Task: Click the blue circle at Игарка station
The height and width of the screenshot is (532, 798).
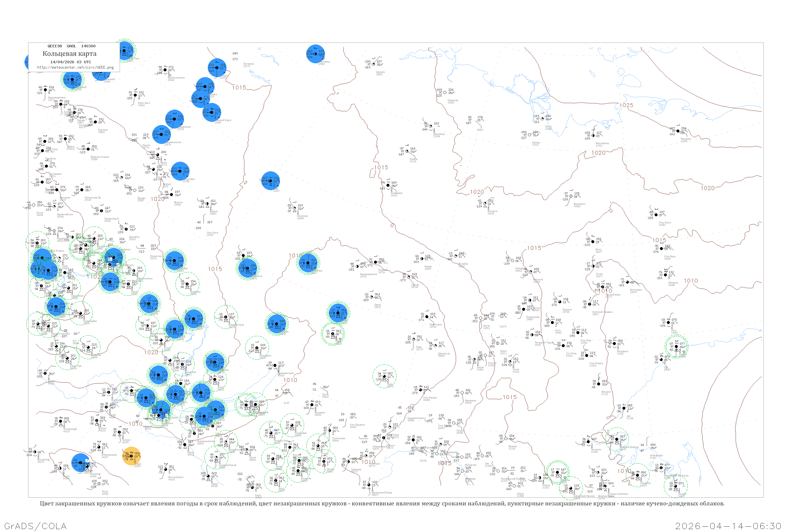Action: [x=217, y=68]
